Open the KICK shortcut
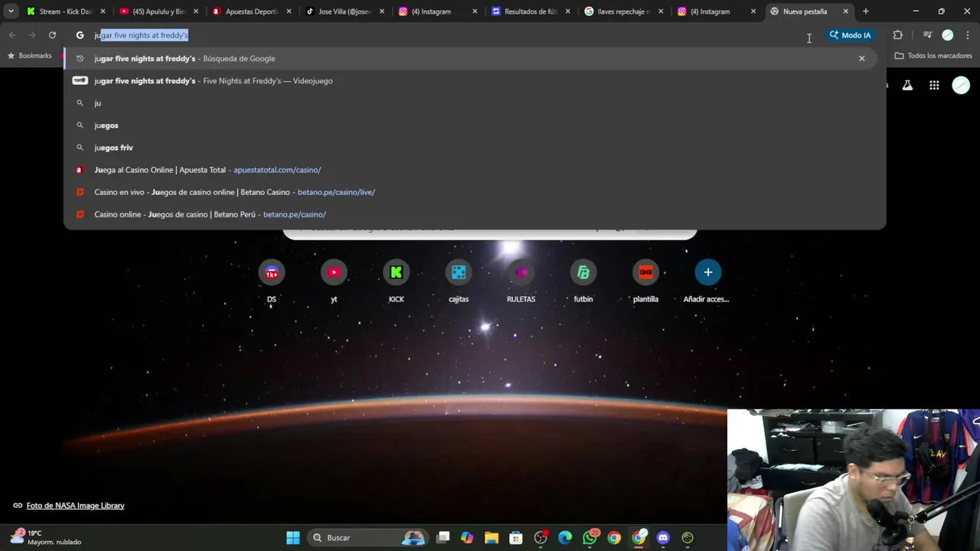This screenshot has width=980, height=551. tap(396, 281)
